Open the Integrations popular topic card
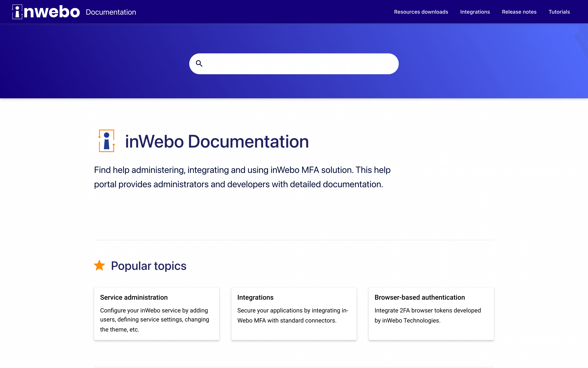The image size is (588, 368). (294, 313)
